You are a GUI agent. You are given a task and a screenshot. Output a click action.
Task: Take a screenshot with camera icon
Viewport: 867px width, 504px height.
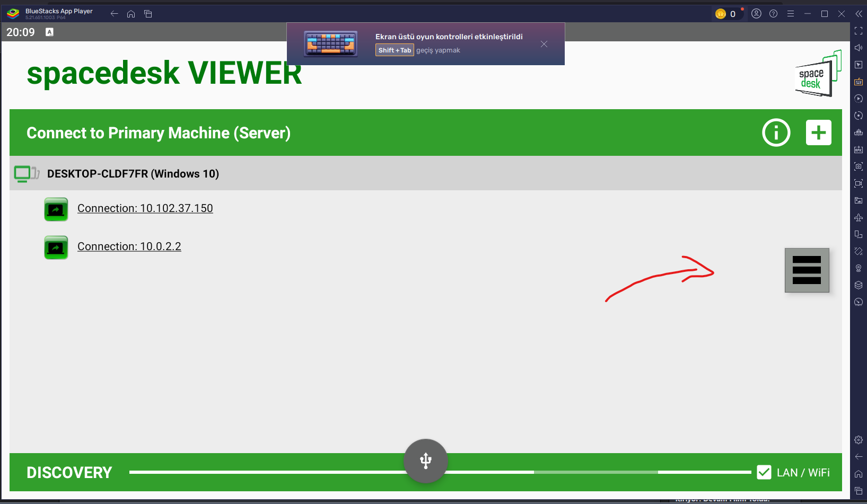pos(859,166)
